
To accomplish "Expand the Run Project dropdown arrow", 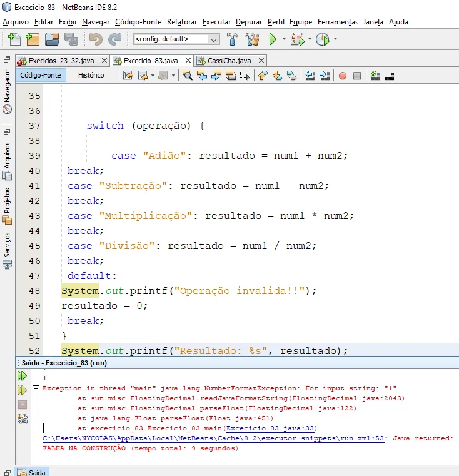I will point(284,39).
